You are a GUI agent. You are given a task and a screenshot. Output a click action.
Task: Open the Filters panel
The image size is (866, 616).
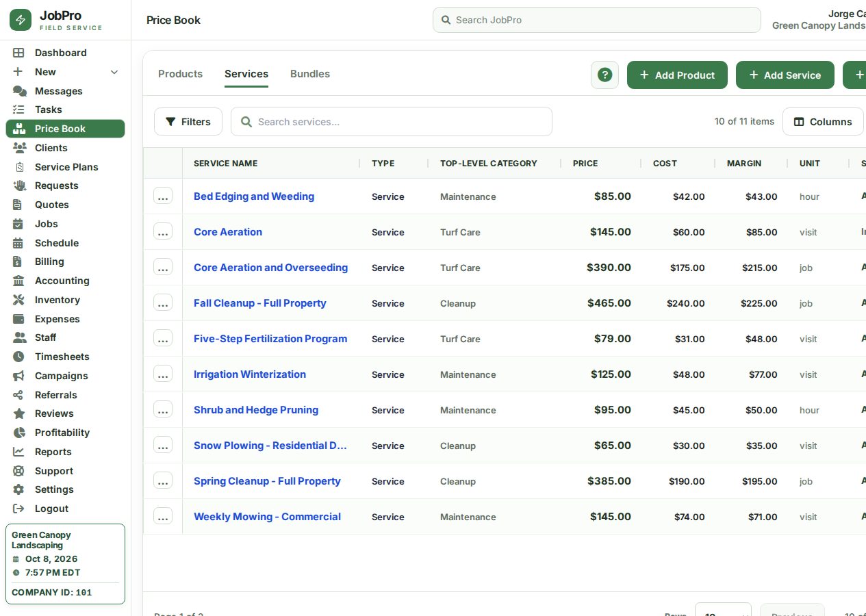coord(188,122)
